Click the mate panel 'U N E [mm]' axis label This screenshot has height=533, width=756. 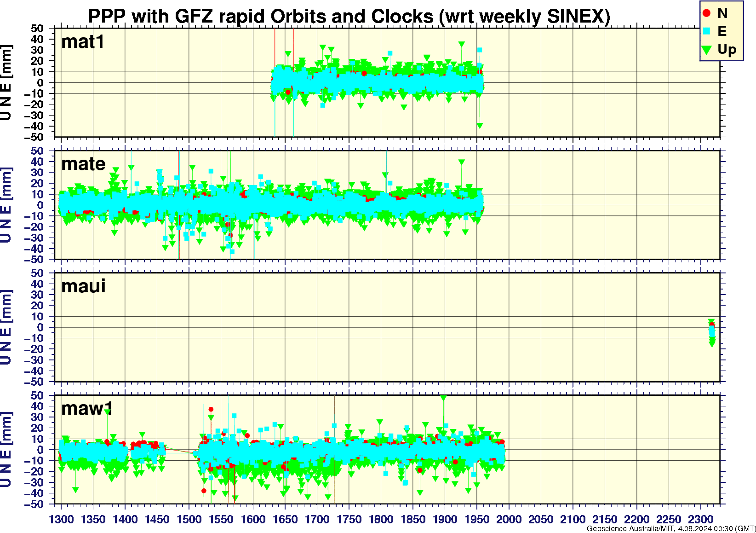6,205
